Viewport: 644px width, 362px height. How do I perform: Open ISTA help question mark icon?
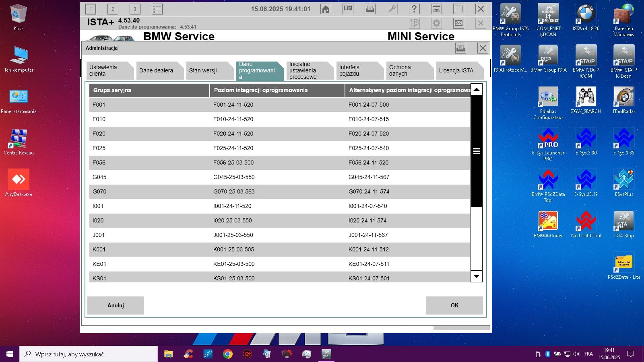(x=414, y=9)
